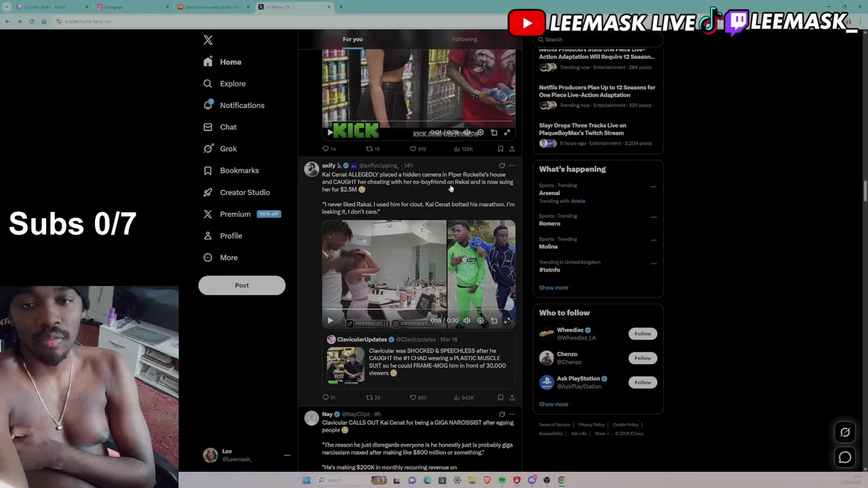
Task: Open Notifications in the sidebar
Action: (x=234, y=105)
